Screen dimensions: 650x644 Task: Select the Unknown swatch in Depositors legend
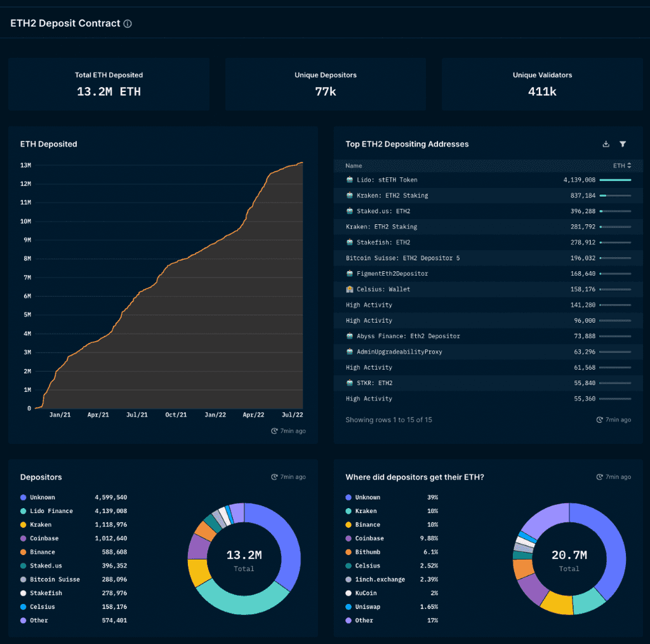[23, 497]
